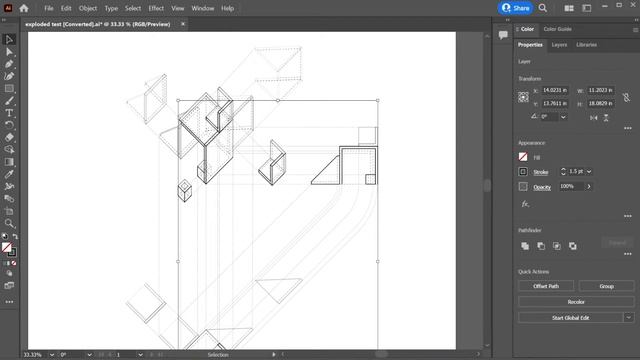
Task: Open the Search magnifier in title bar
Action: [542, 8]
